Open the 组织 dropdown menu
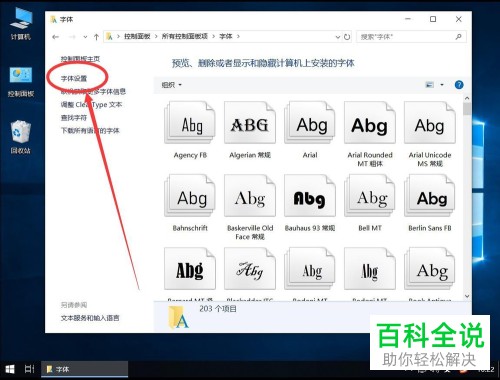 coord(171,85)
